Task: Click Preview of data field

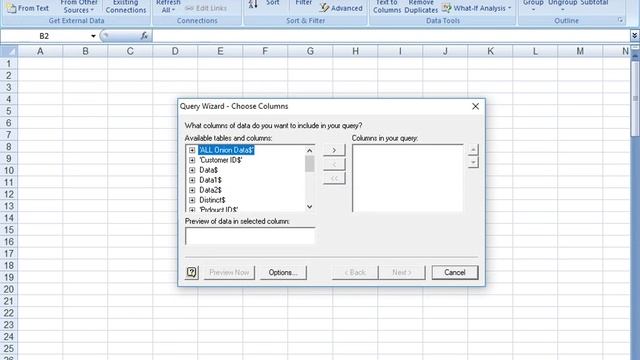Action: pyautogui.click(x=250, y=236)
